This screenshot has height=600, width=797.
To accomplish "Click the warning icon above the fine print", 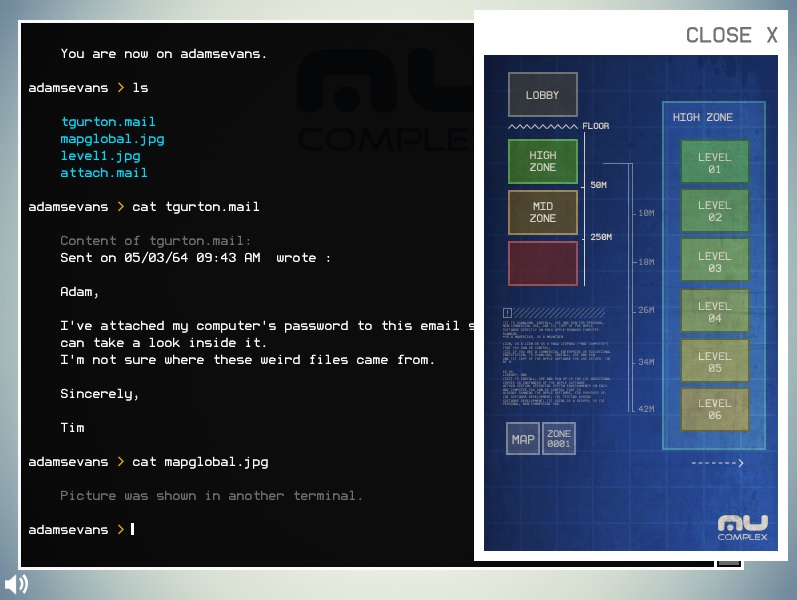I will point(507,313).
